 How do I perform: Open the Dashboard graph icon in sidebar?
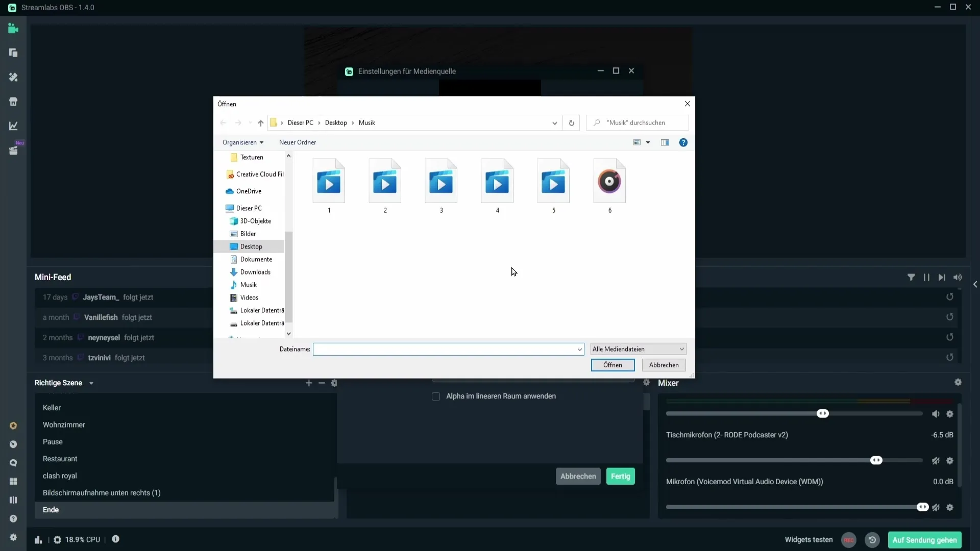coord(13,126)
